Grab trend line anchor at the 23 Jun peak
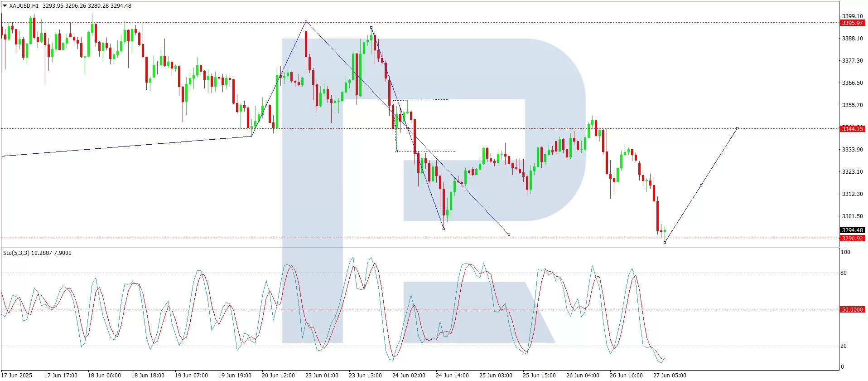Image resolution: width=868 pixels, height=381 pixels. point(306,21)
